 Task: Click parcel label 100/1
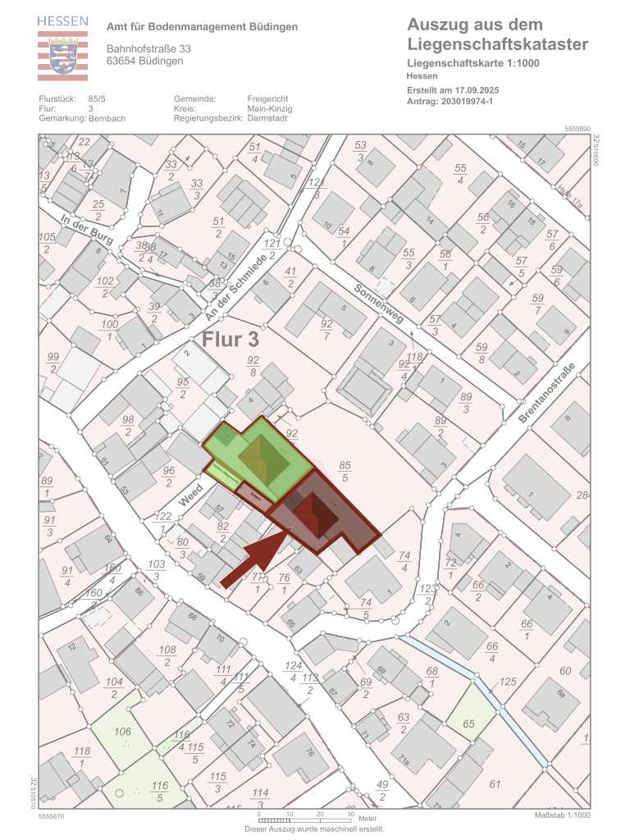110,330
